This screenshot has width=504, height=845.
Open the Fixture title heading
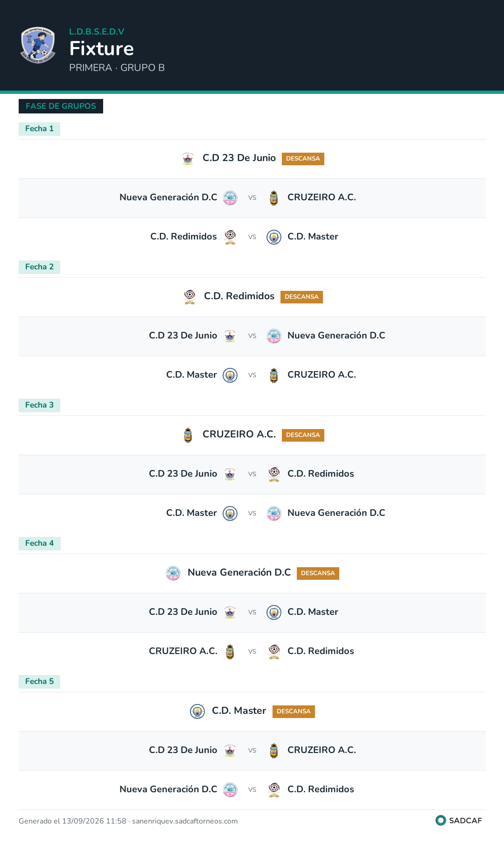tap(102, 49)
